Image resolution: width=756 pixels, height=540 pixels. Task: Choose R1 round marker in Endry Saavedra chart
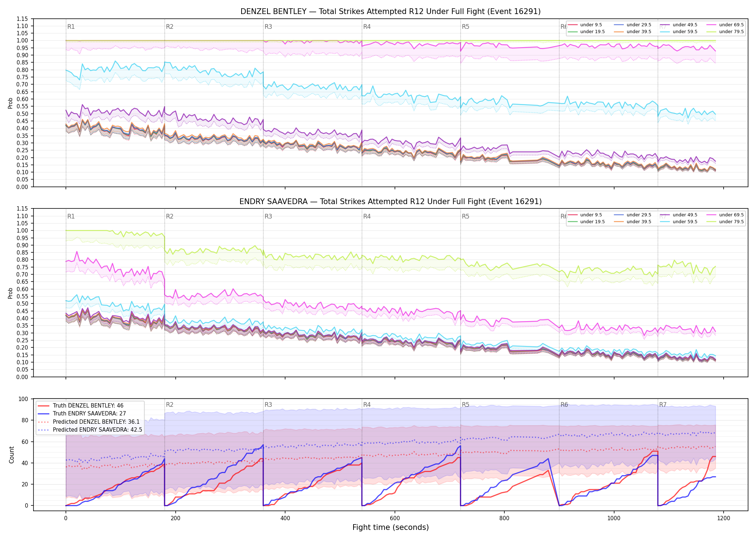(x=71, y=216)
